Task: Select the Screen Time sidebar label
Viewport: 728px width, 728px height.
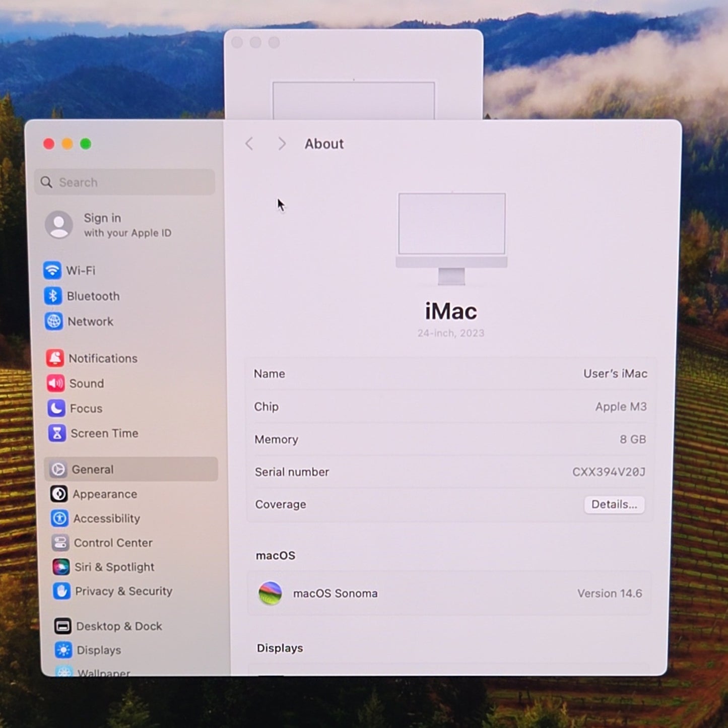Action: (x=104, y=433)
